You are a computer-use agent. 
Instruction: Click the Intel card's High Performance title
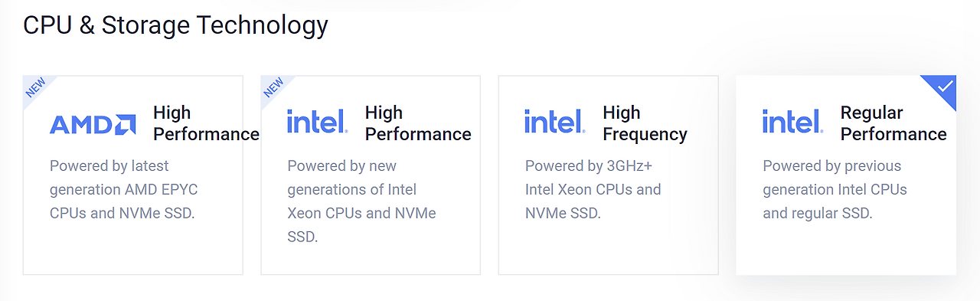coord(418,123)
